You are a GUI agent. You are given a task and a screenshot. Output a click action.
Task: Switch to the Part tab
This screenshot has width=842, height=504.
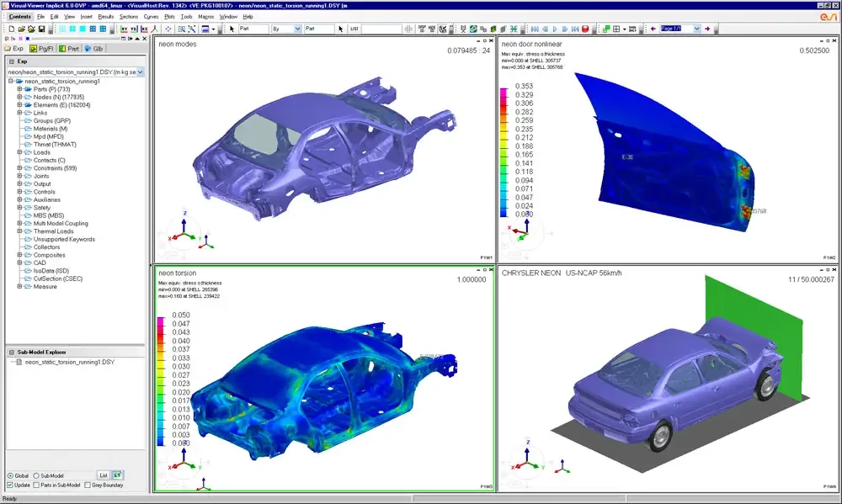click(69, 48)
